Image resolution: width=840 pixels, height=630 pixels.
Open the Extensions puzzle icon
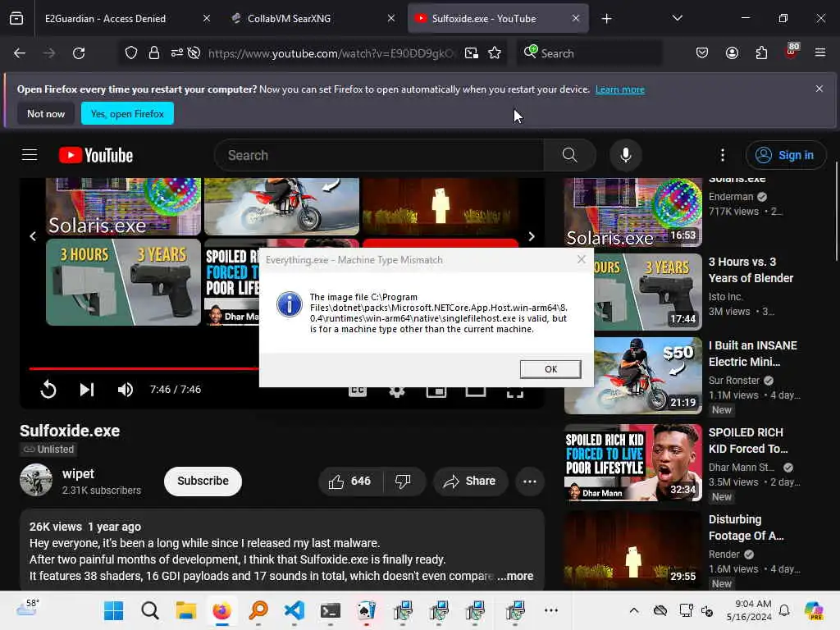click(761, 53)
